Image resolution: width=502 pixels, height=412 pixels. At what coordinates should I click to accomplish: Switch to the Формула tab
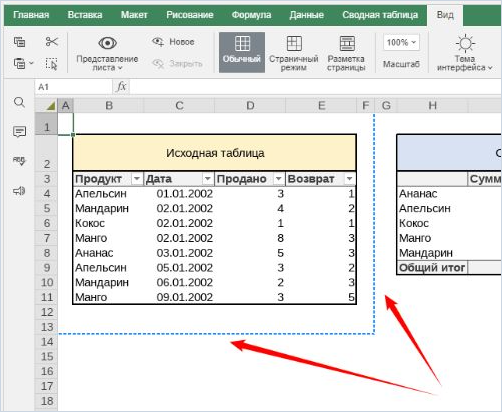[251, 15]
